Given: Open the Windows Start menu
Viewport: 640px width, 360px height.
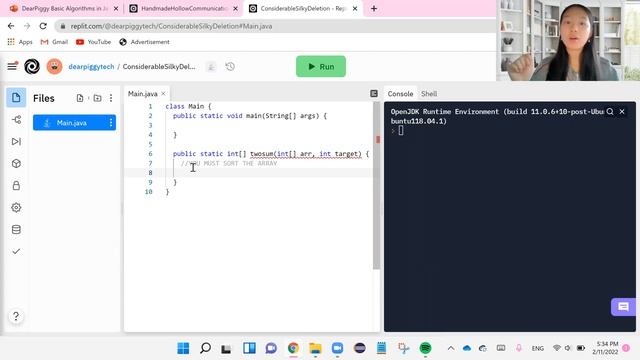Looking at the screenshot, I should point(183,348).
